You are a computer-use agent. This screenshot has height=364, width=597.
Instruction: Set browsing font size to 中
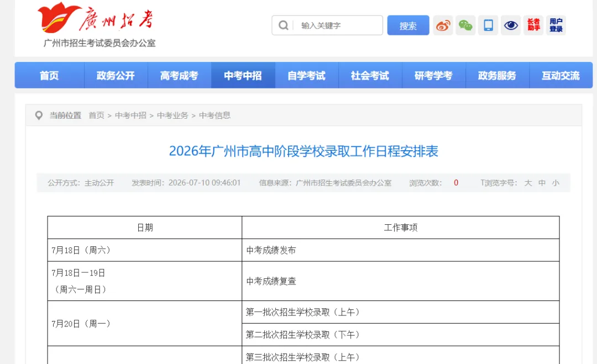point(542,183)
